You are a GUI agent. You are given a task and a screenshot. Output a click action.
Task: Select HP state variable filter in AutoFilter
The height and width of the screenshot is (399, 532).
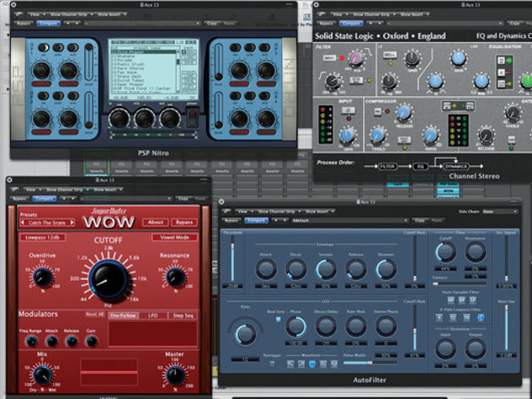451,299
